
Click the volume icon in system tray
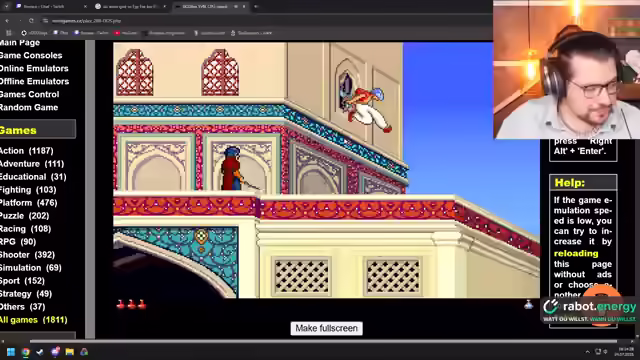tap(605, 352)
